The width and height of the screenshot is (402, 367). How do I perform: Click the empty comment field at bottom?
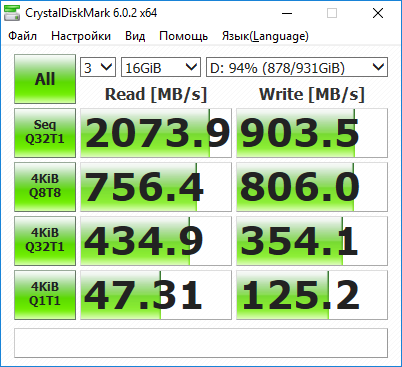pyautogui.click(x=201, y=343)
